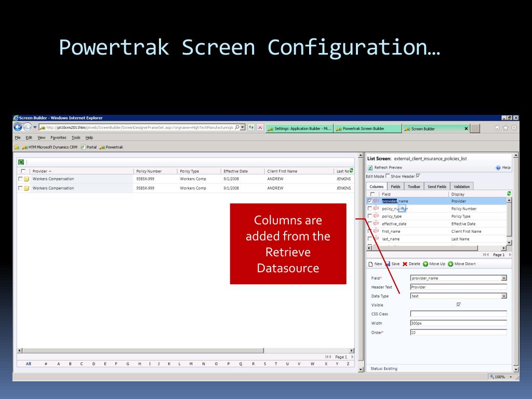Check the policy_type row checkbox

point(370,216)
